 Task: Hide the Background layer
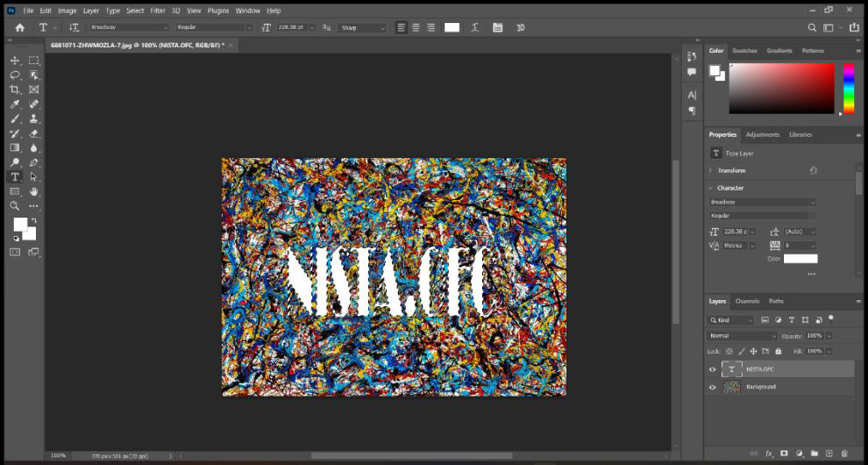pyautogui.click(x=713, y=387)
